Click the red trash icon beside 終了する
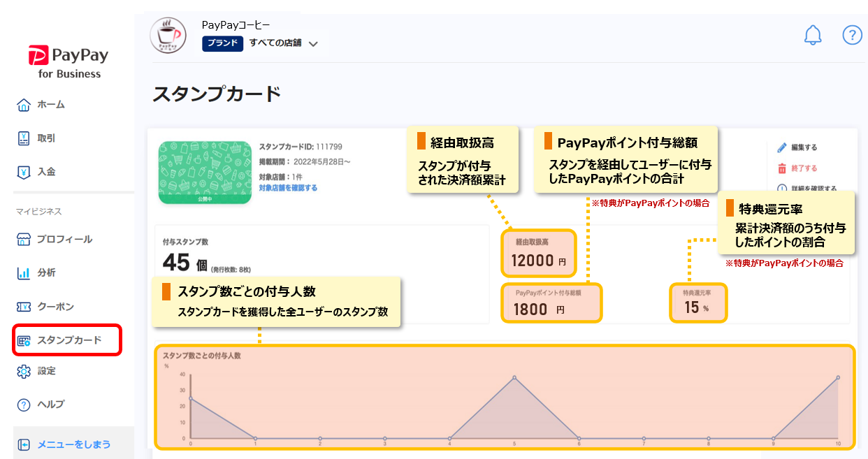The image size is (868, 459). pyautogui.click(x=782, y=168)
